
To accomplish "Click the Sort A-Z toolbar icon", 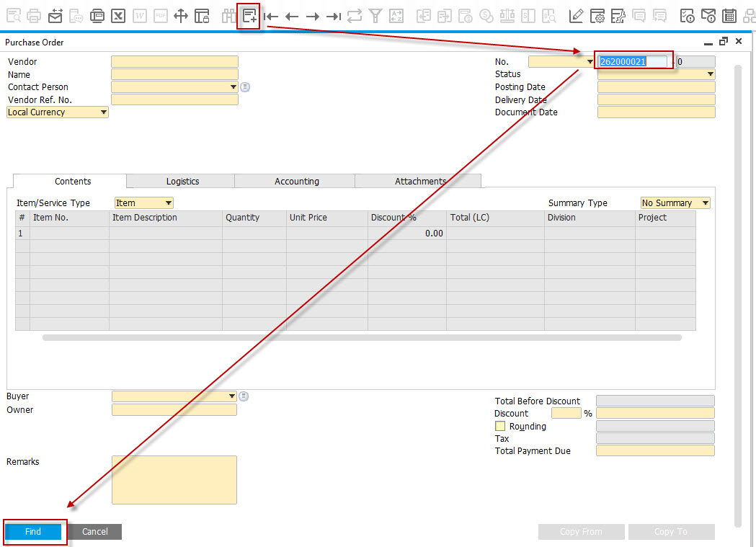I will pyautogui.click(x=396, y=16).
